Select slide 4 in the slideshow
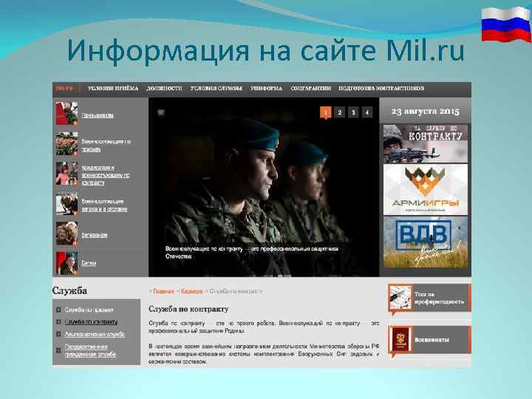This screenshot has width=532, height=399. pyautogui.click(x=367, y=112)
